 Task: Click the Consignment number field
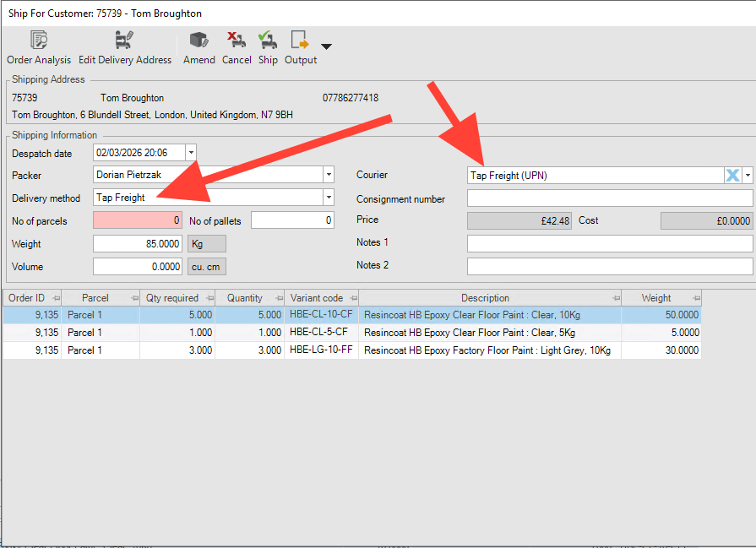coord(610,198)
